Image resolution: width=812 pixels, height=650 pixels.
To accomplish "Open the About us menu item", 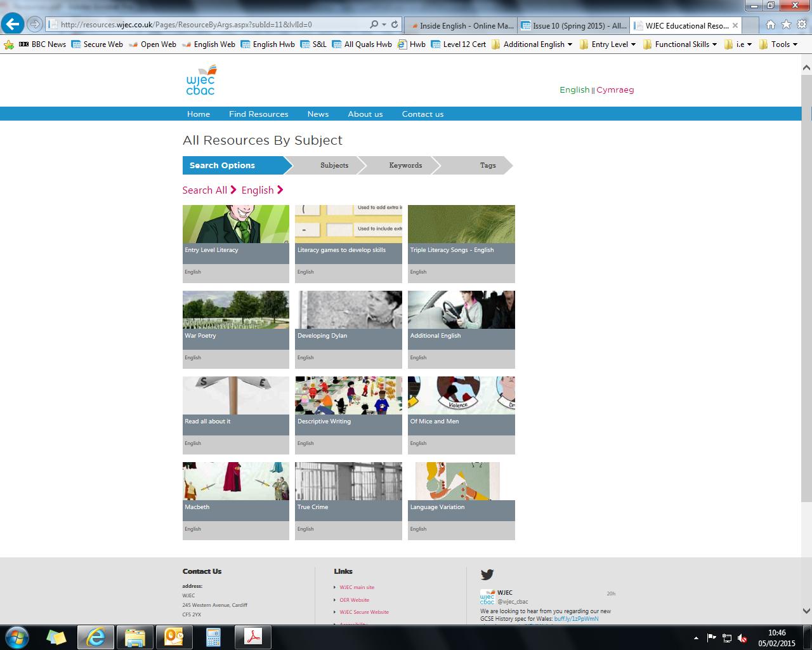I will (x=365, y=114).
